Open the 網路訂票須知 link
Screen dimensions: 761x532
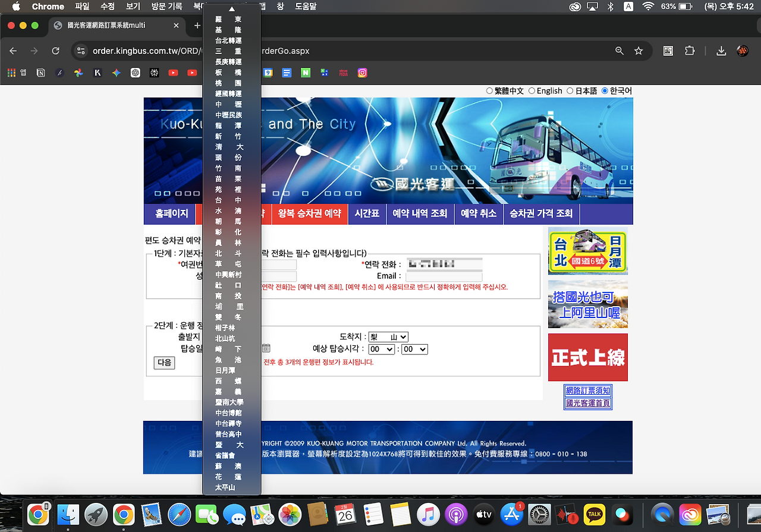(x=588, y=391)
